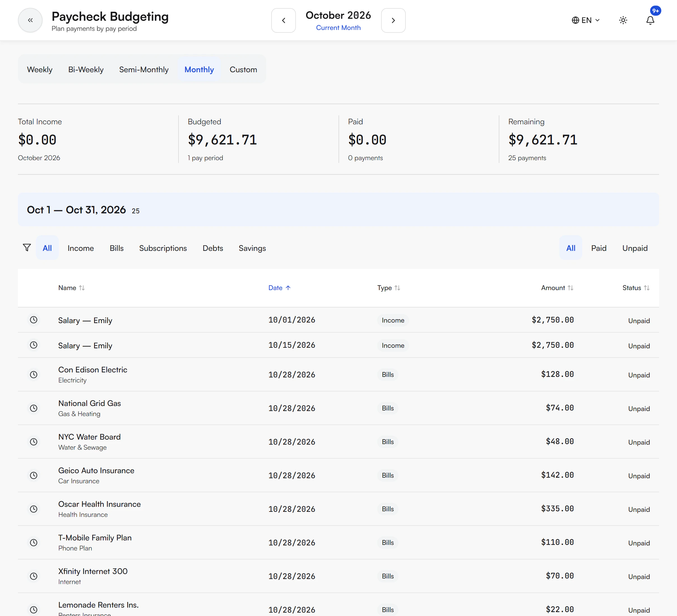The image size is (677, 616).
Task: Sort table by Type column
Action: pos(389,288)
